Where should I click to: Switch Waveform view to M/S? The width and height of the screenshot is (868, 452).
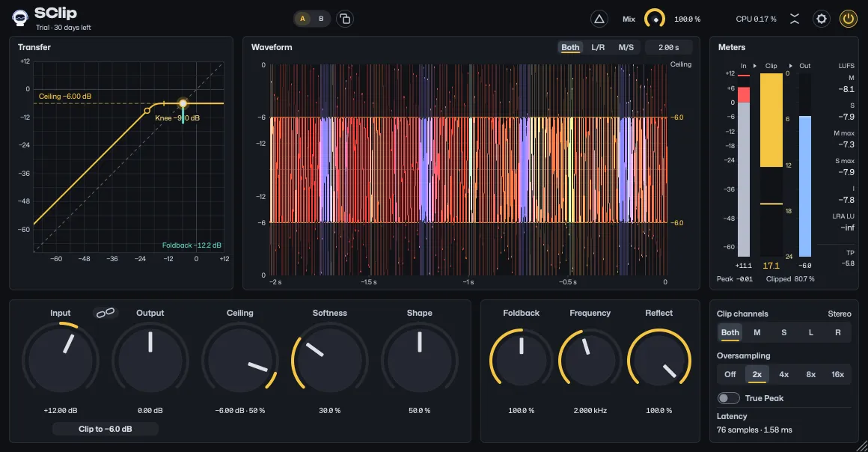click(x=626, y=48)
